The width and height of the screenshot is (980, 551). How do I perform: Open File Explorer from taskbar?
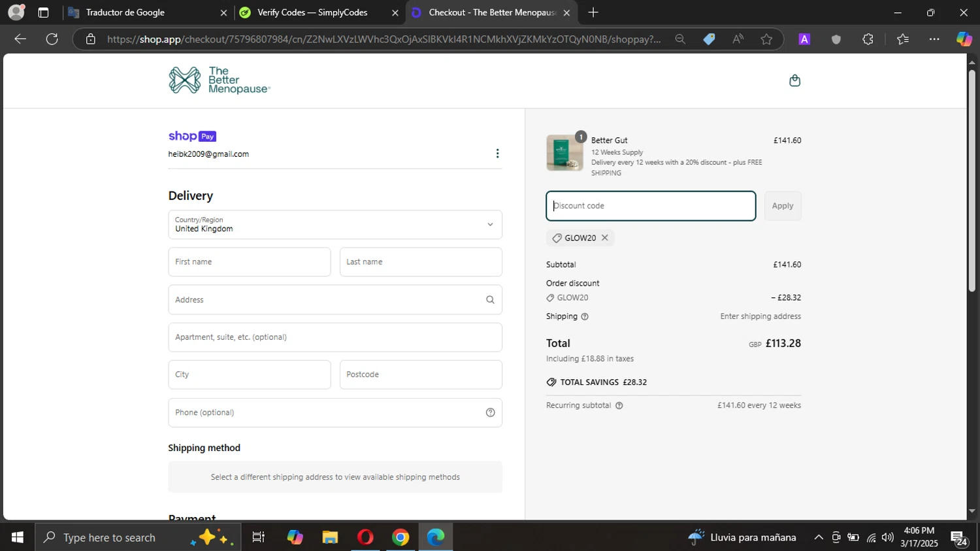pyautogui.click(x=330, y=537)
